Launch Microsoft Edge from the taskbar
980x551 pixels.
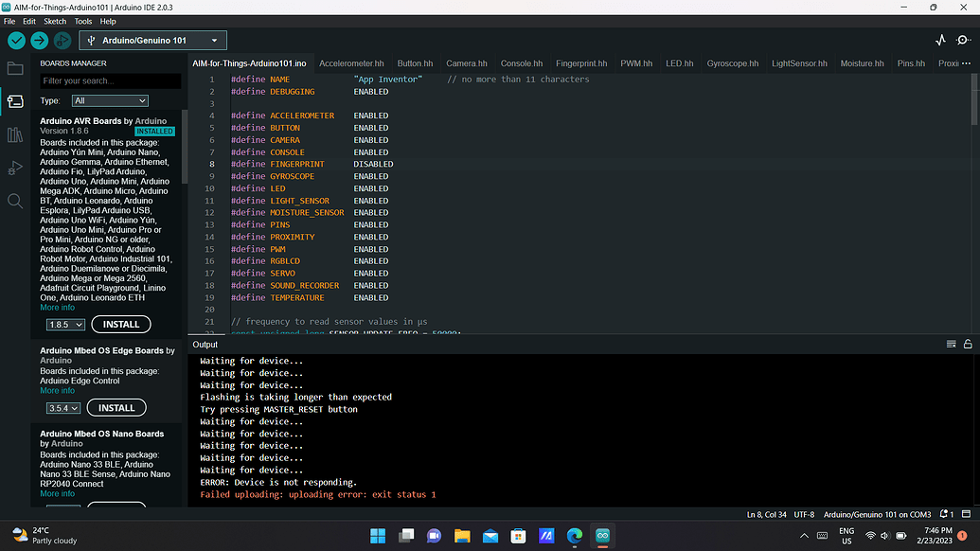[x=574, y=535]
